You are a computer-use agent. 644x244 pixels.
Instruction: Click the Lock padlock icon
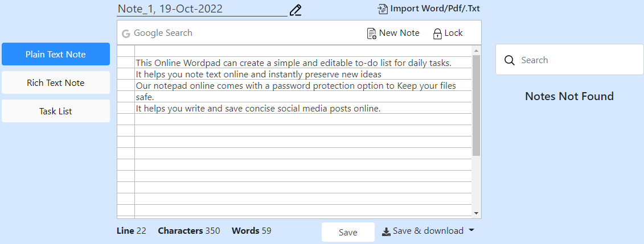pyautogui.click(x=437, y=33)
